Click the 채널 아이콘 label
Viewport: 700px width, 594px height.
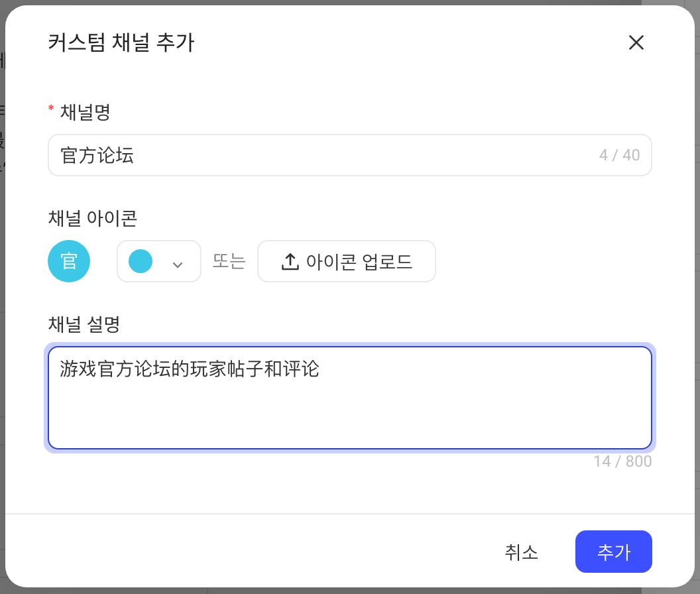pyautogui.click(x=93, y=218)
